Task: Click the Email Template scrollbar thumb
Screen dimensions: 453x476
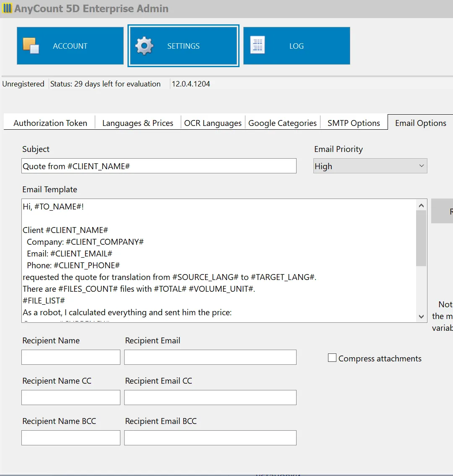Action: coord(421,238)
